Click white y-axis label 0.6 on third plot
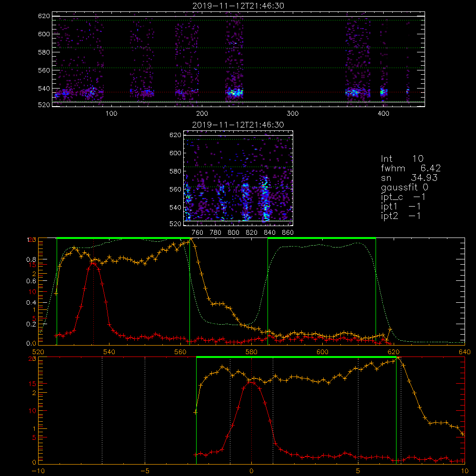This screenshot has height=476, width=476. click(x=31, y=281)
